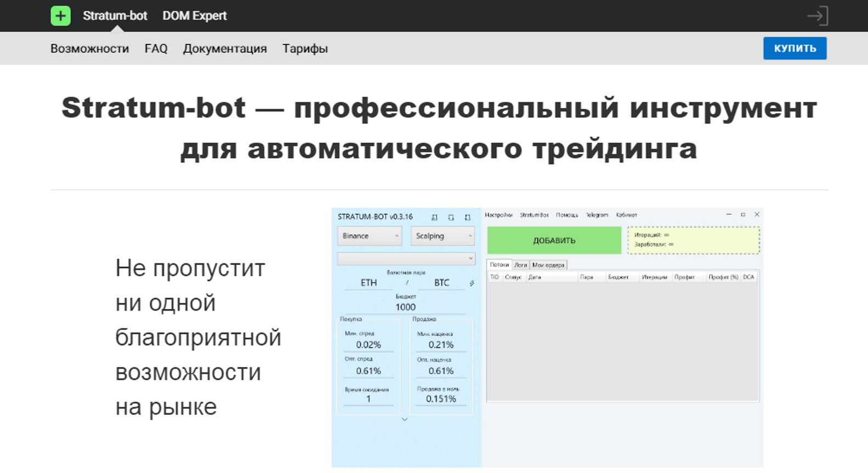Click the small icon beside the BTC field
The image size is (868, 473).
click(472, 283)
